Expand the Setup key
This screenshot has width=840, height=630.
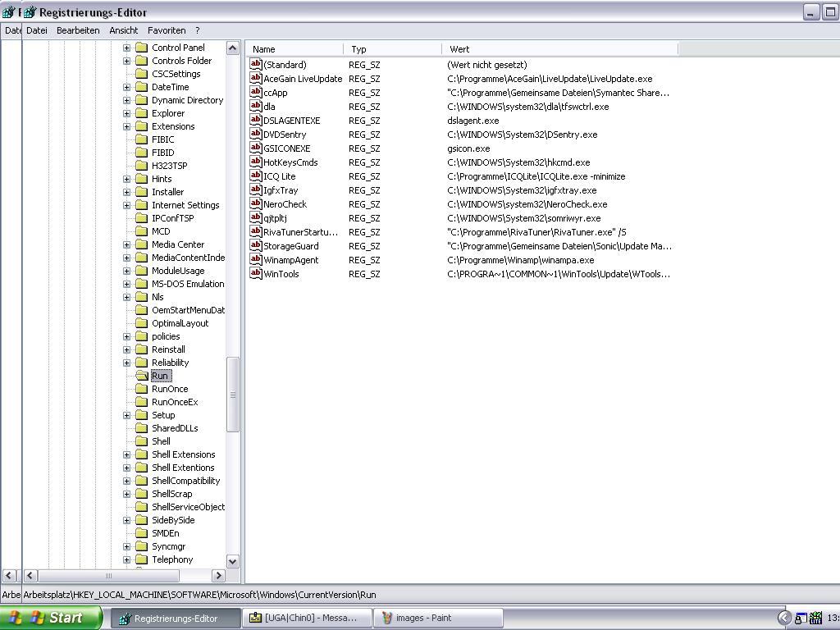(127, 415)
